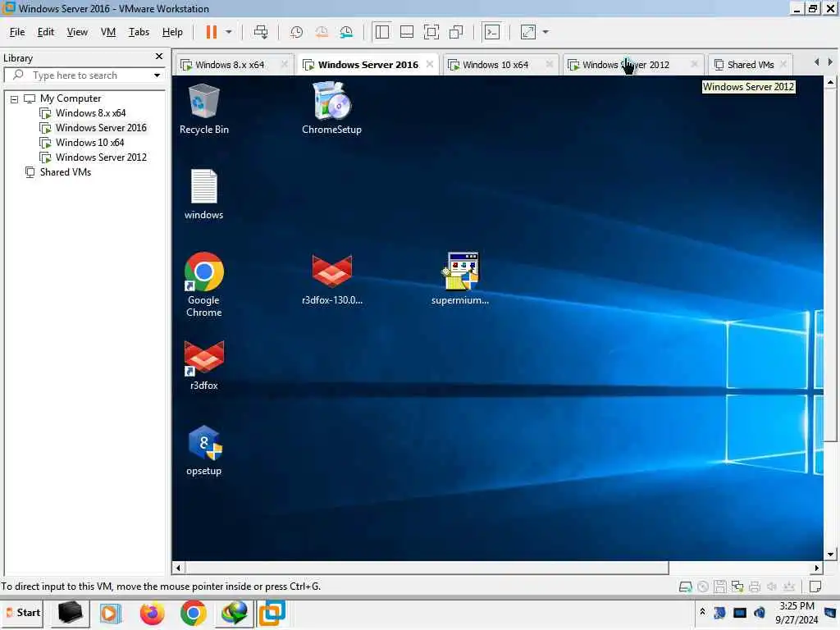Open the VM menu
The height and width of the screenshot is (630, 840).
(x=108, y=32)
